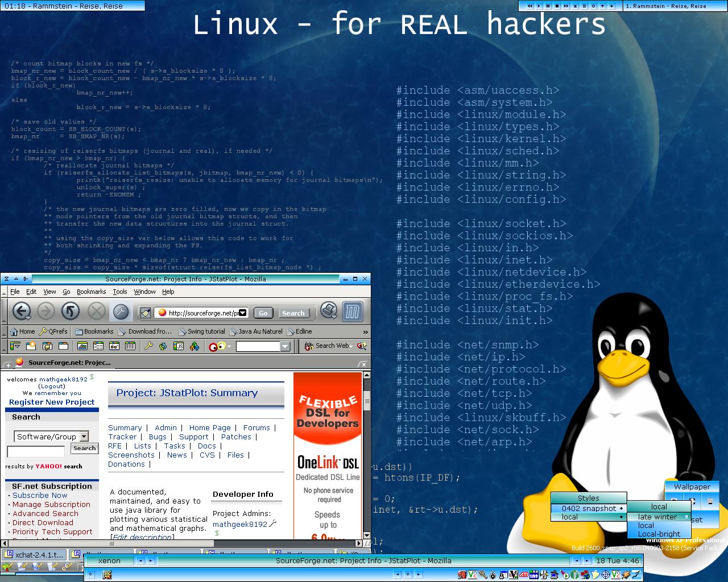Open the Window menu
The height and width of the screenshot is (582, 728).
[x=145, y=292]
